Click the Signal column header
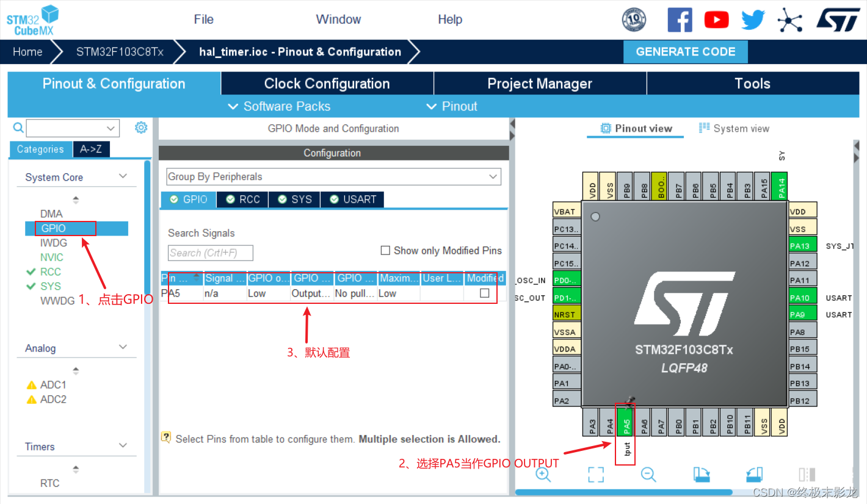The height and width of the screenshot is (504, 867). pyautogui.click(x=225, y=278)
